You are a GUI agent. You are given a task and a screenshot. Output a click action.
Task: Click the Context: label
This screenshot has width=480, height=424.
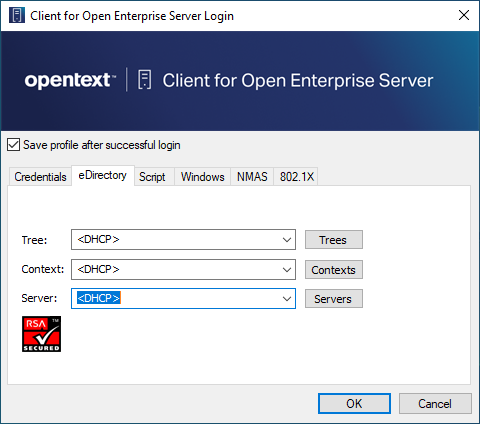[43, 269]
